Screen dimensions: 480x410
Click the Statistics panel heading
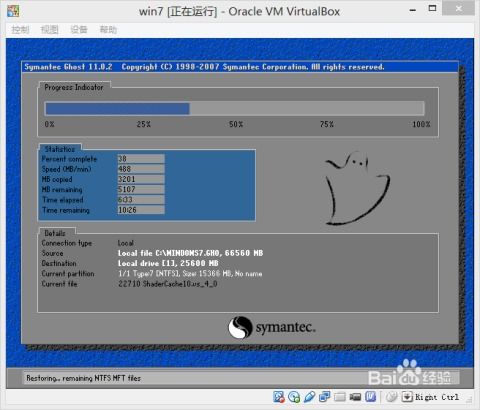pos(60,149)
